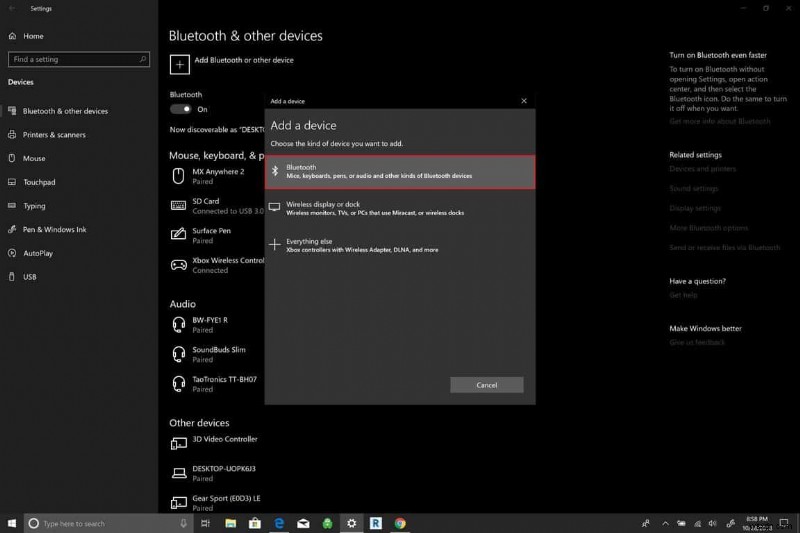Close the Add a device dialog
The image size is (800, 533).
524,101
